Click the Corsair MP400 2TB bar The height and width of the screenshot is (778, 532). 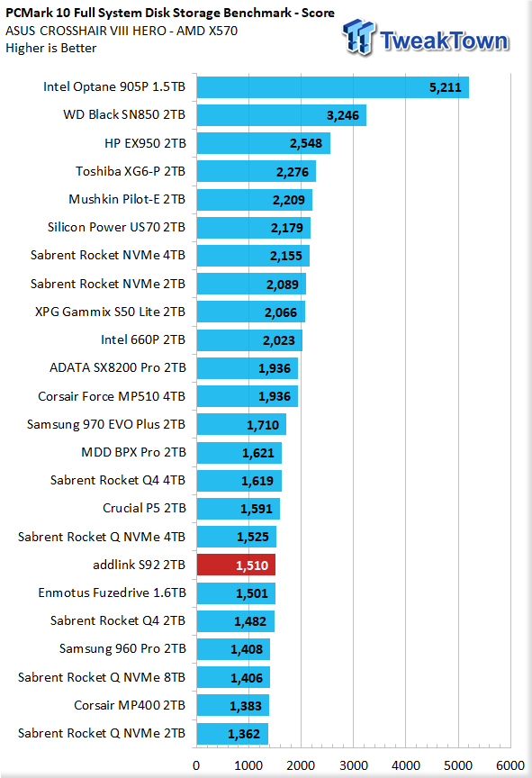click(x=232, y=705)
